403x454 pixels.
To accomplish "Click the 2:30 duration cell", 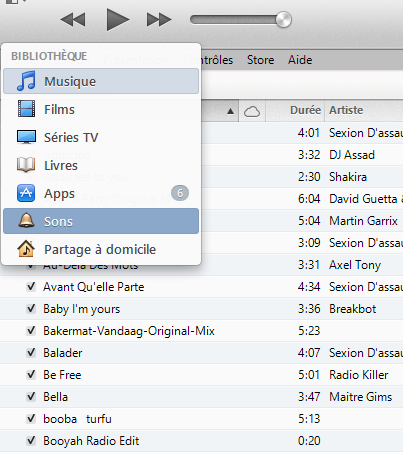I will (x=309, y=177).
